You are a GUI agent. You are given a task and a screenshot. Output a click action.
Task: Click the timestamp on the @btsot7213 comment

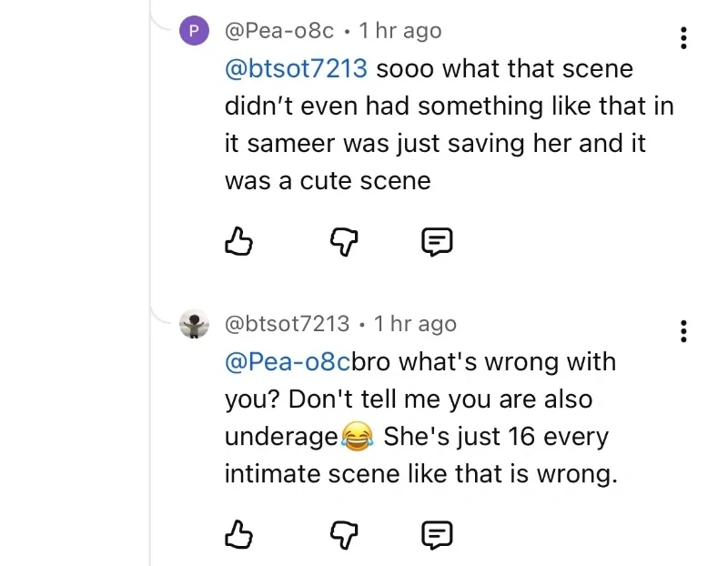[x=415, y=324]
